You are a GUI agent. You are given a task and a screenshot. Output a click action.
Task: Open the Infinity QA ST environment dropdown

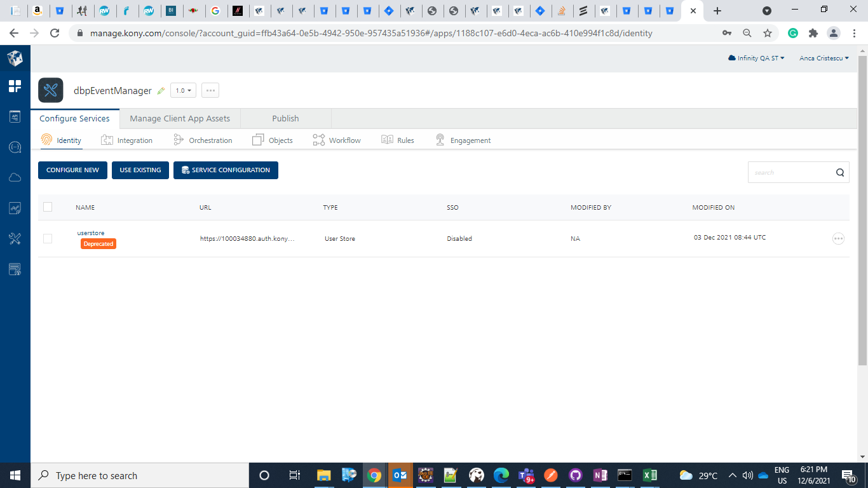point(756,58)
